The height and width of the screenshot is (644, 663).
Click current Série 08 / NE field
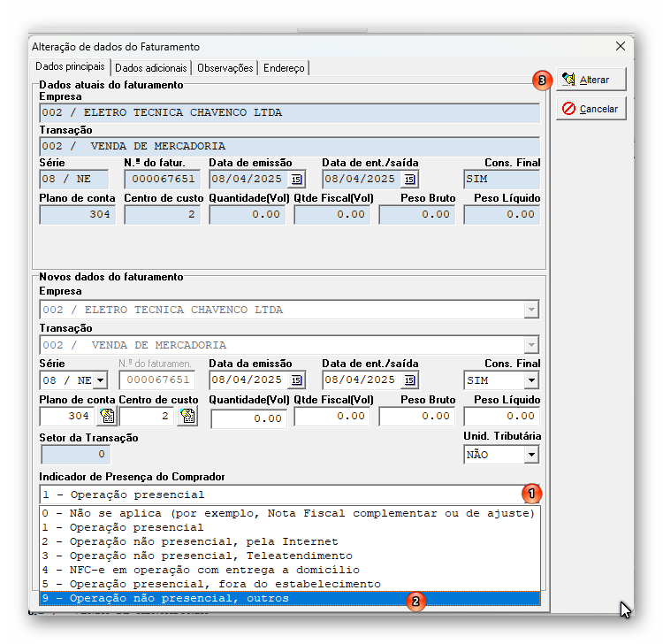[74, 179]
